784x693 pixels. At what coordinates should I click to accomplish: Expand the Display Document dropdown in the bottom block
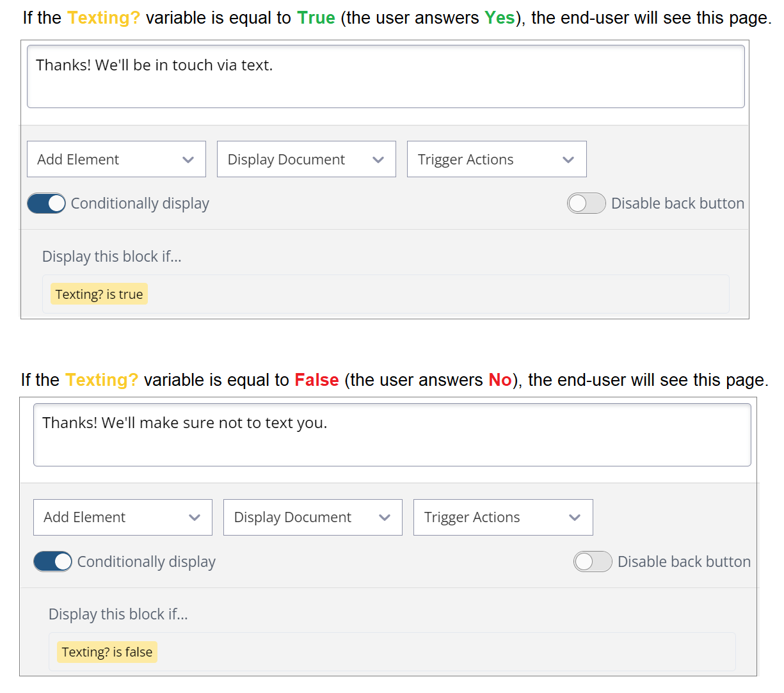[312, 517]
